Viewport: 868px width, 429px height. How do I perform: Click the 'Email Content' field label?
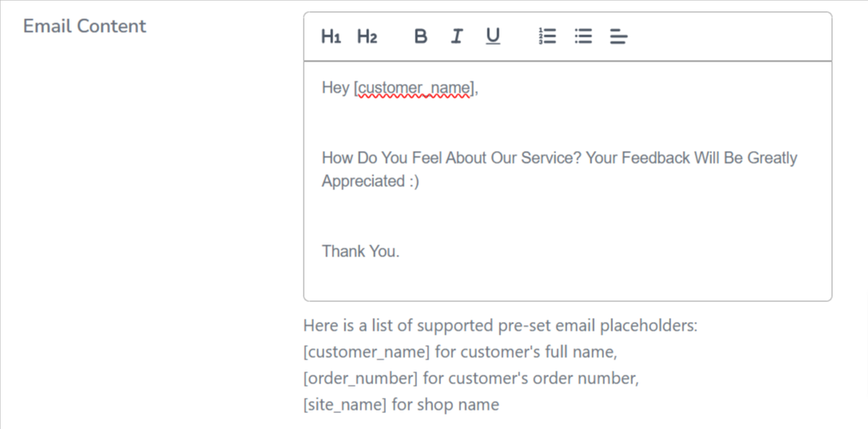[x=85, y=26]
